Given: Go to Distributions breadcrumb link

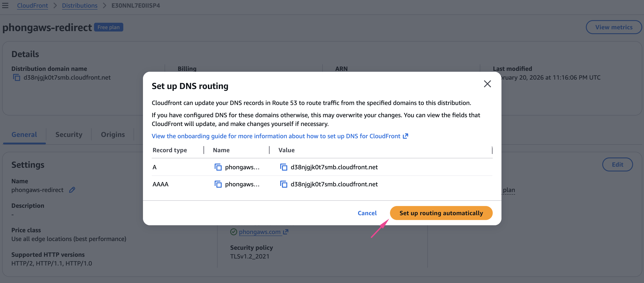Looking at the screenshot, I should (80, 5).
